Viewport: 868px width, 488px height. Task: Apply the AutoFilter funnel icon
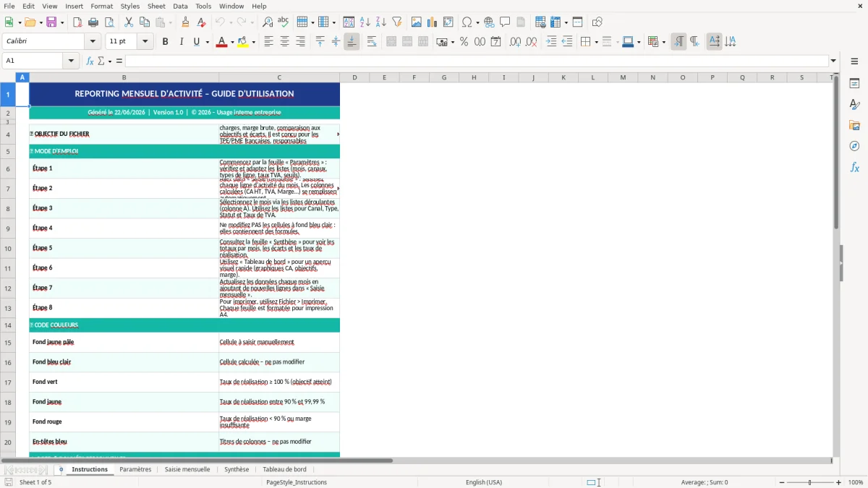point(397,22)
